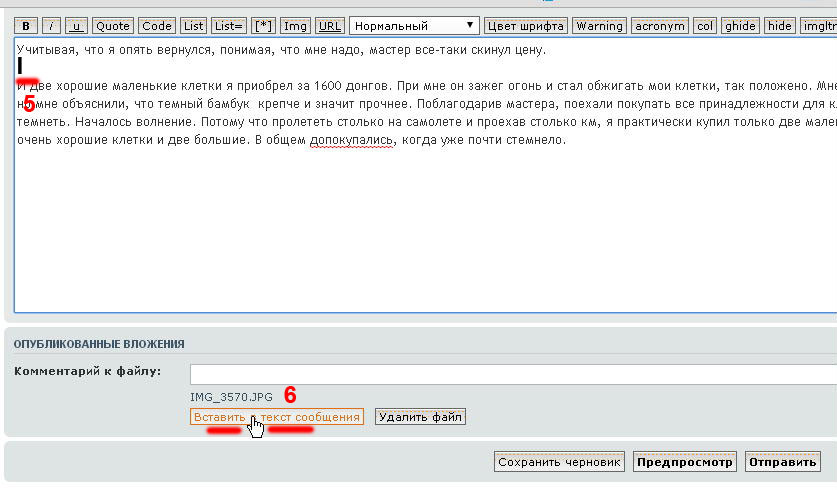The image size is (837, 490).
Task: Click inside the Комментарий к файлу field
Action: tap(510, 374)
